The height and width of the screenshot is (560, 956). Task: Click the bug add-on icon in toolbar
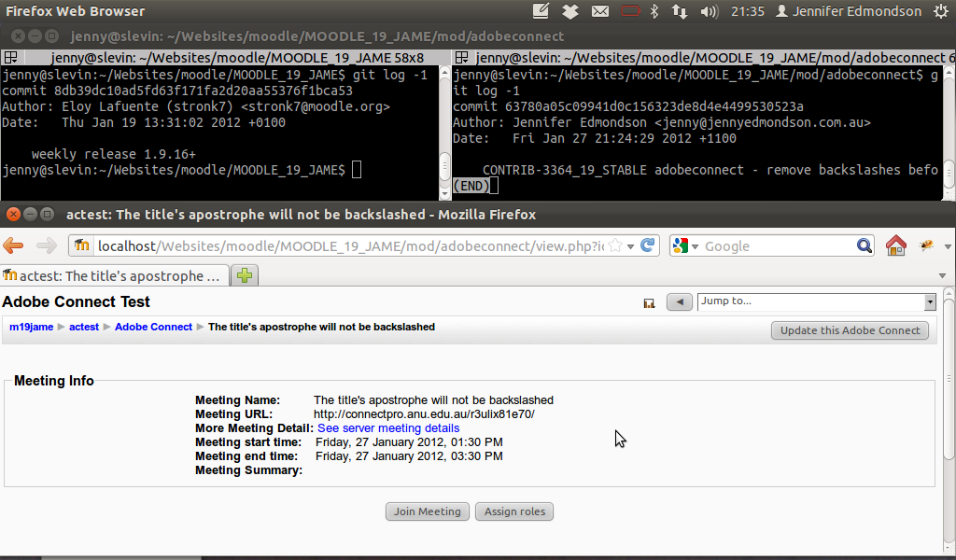(x=927, y=245)
